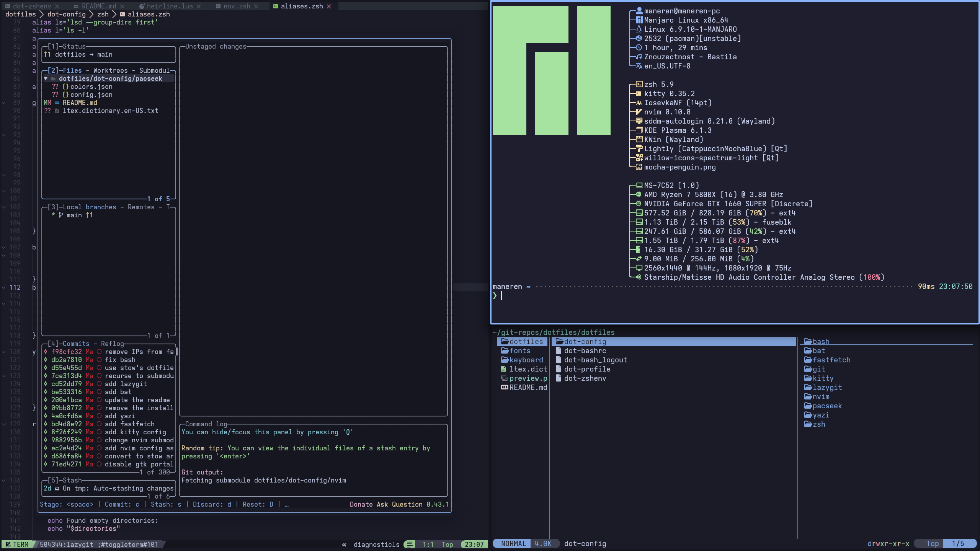Click the dotfiles breadcrumb segment
Image resolution: width=980 pixels, height=551 pixels.
click(x=21, y=14)
